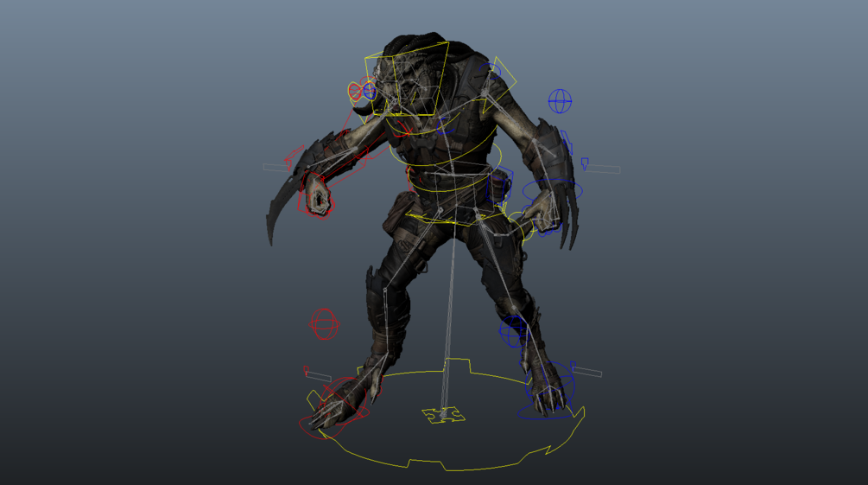This screenshot has height=485, width=868.
Task: Select the small blue flag control near the arm
Action: pyautogui.click(x=584, y=163)
